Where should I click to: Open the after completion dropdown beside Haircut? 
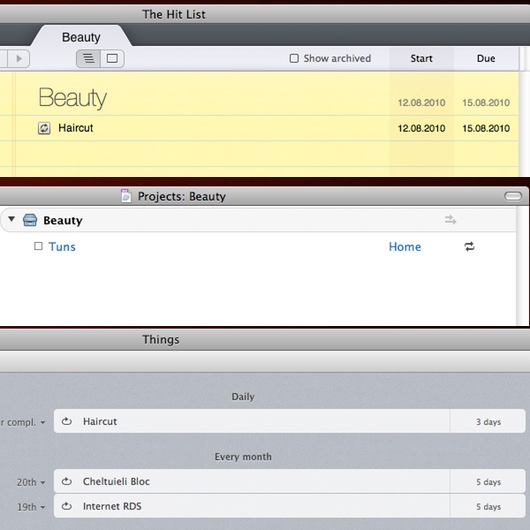[23, 423]
